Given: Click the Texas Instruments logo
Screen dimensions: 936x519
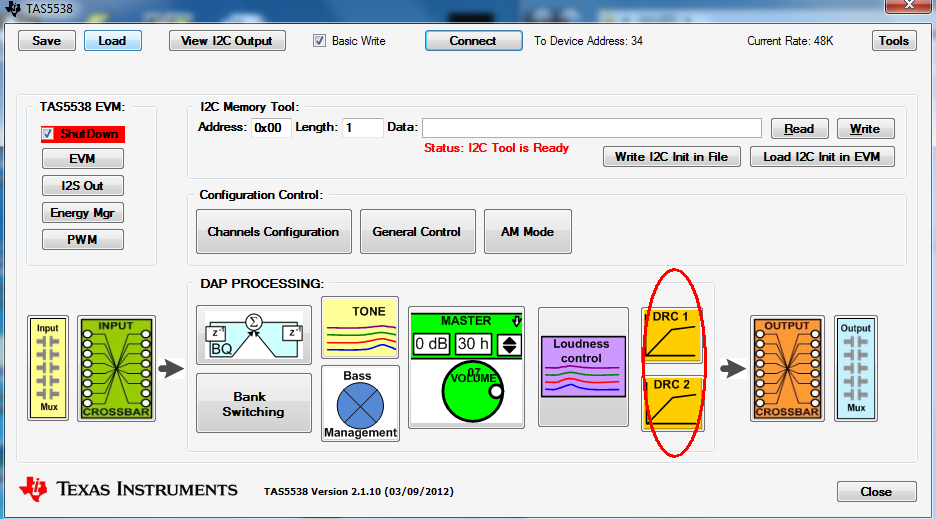Looking at the screenshot, I should point(128,489).
